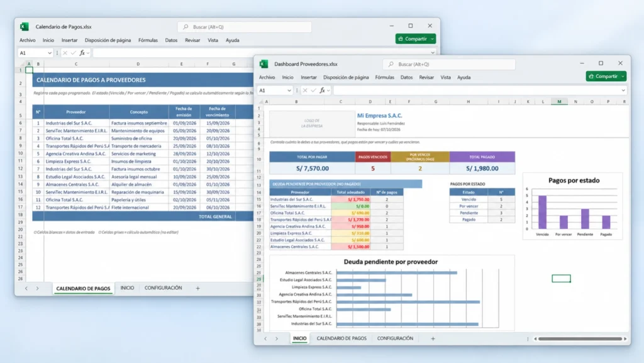Select S/ 1,980.00 total pagado cell

pos(482,169)
